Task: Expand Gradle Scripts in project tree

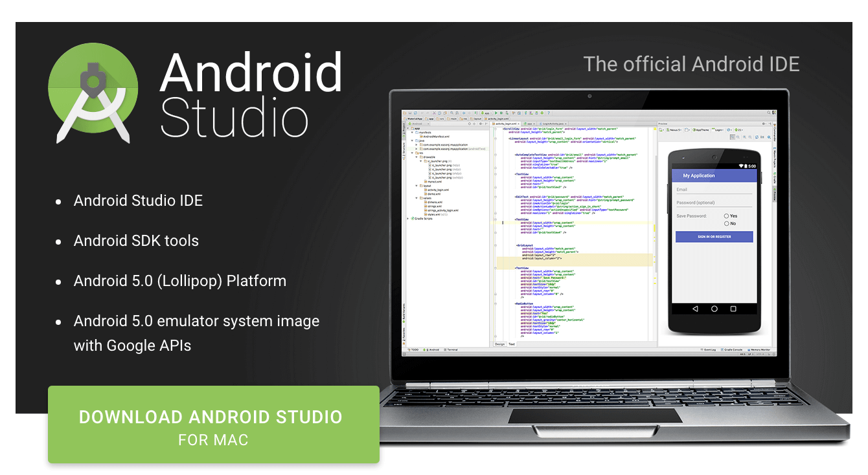Action: (408, 219)
